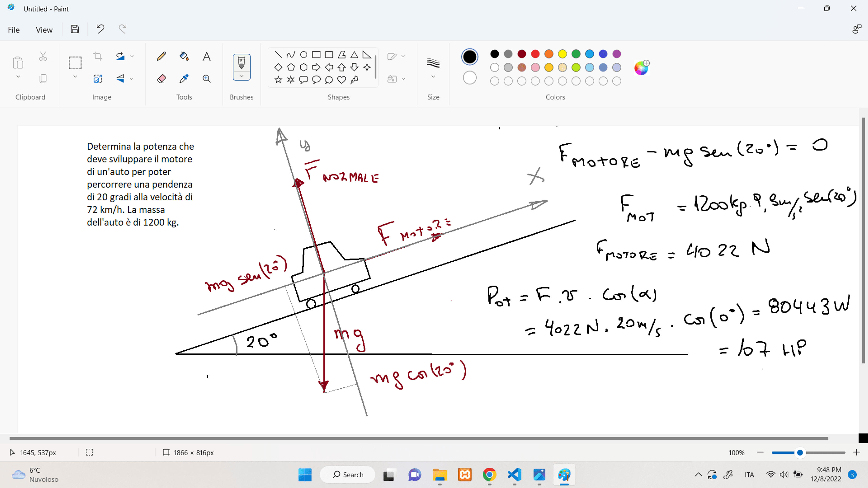Open Edit colors wheel
Screen dimensions: 868x488
(641, 68)
